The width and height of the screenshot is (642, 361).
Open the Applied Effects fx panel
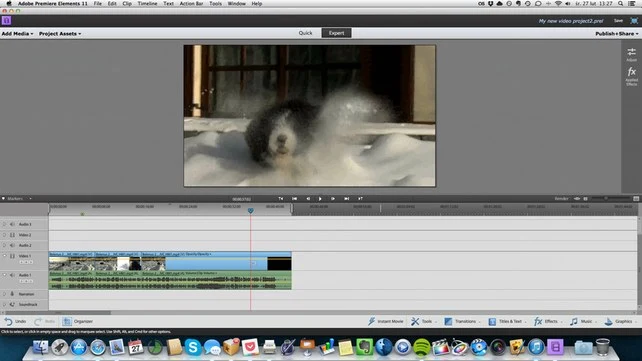631,76
